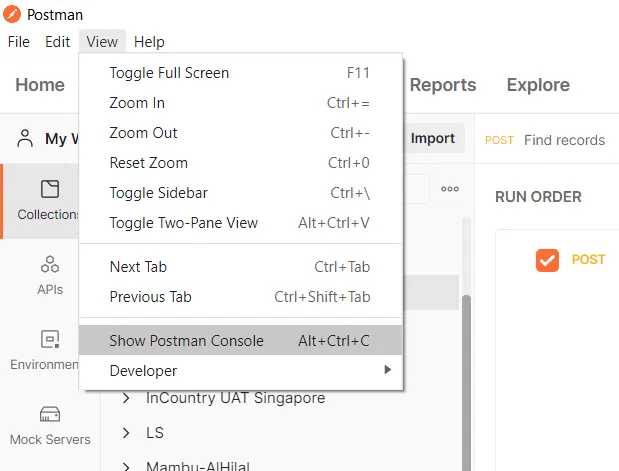Choose Zoom Out from View menu
Screen dimensions: 619x471
tap(240, 133)
